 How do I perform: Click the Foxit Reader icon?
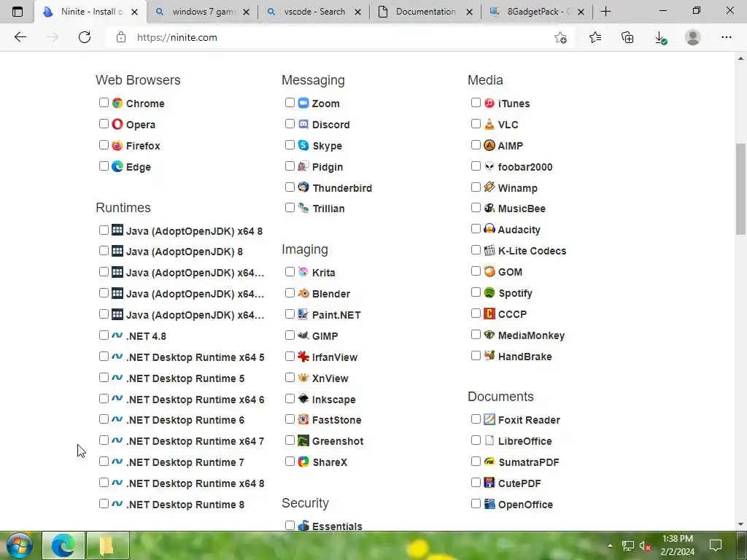pos(489,419)
